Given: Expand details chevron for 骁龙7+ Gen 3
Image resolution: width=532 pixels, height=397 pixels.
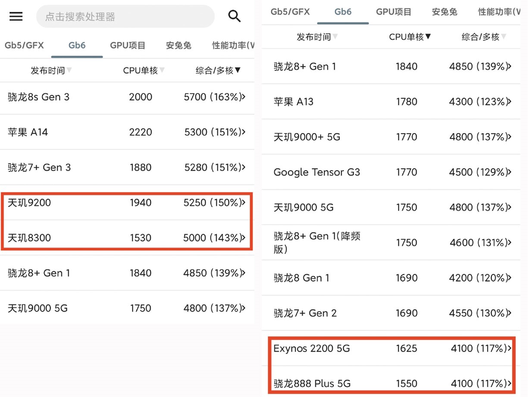Looking at the screenshot, I should 244,167.
